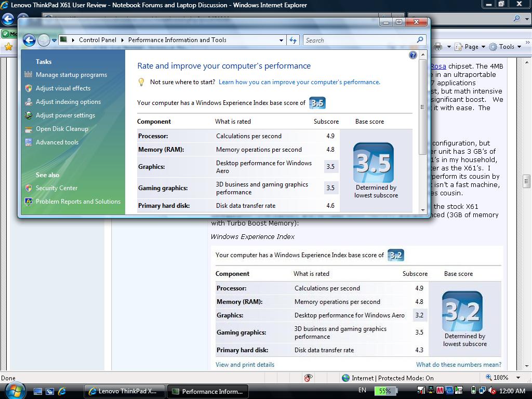Go back in the Control Panel window
The width and height of the screenshot is (532, 399).
(29, 41)
